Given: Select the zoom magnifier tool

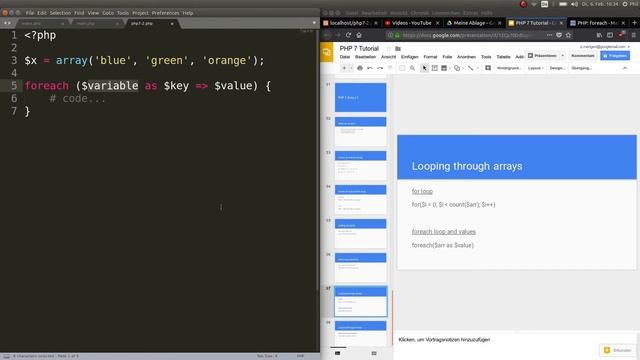Looking at the screenshot, I should [412, 68].
